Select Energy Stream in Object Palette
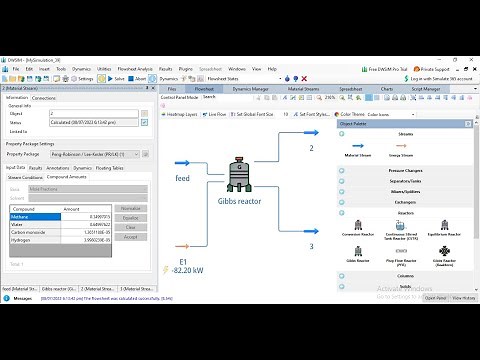This screenshot has width=480, height=360. click(x=401, y=149)
